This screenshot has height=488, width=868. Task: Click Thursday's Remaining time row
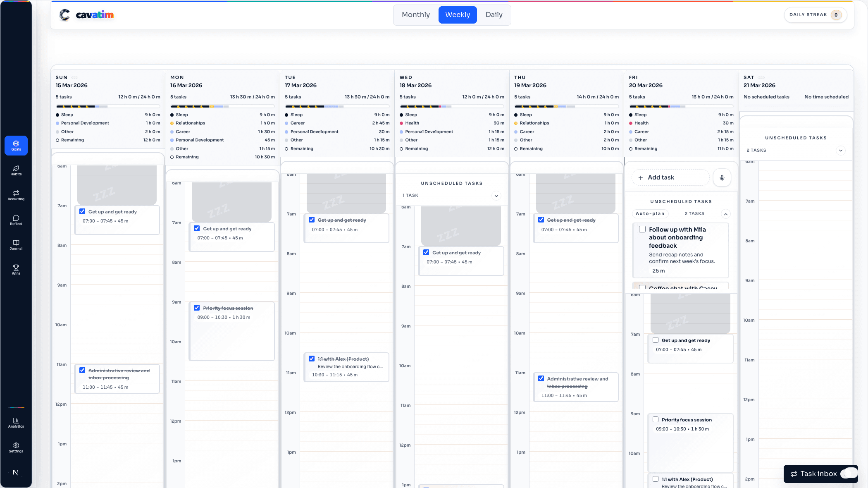(567, 148)
